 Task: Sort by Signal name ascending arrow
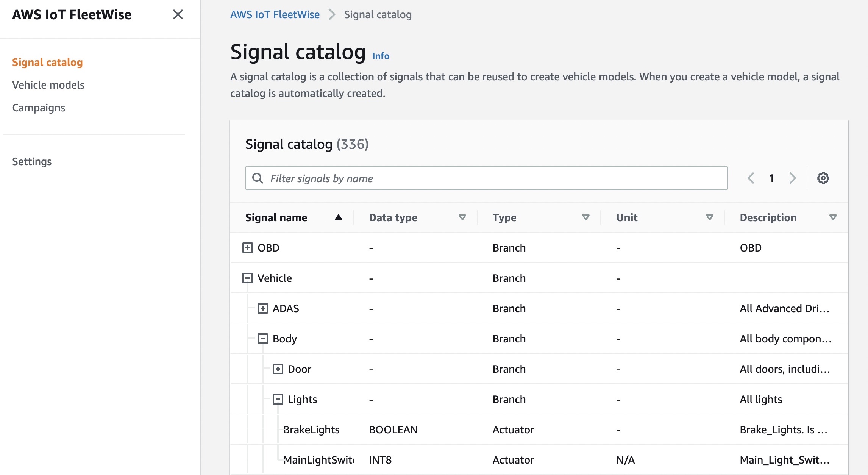(338, 217)
